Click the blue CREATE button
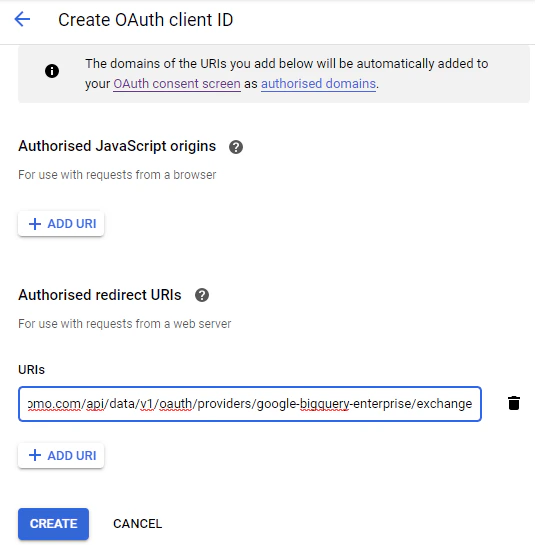554x545 pixels. pyautogui.click(x=53, y=524)
